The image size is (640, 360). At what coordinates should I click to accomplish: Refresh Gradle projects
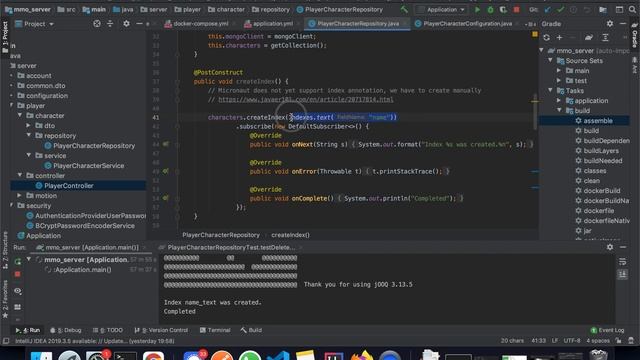click(546, 38)
